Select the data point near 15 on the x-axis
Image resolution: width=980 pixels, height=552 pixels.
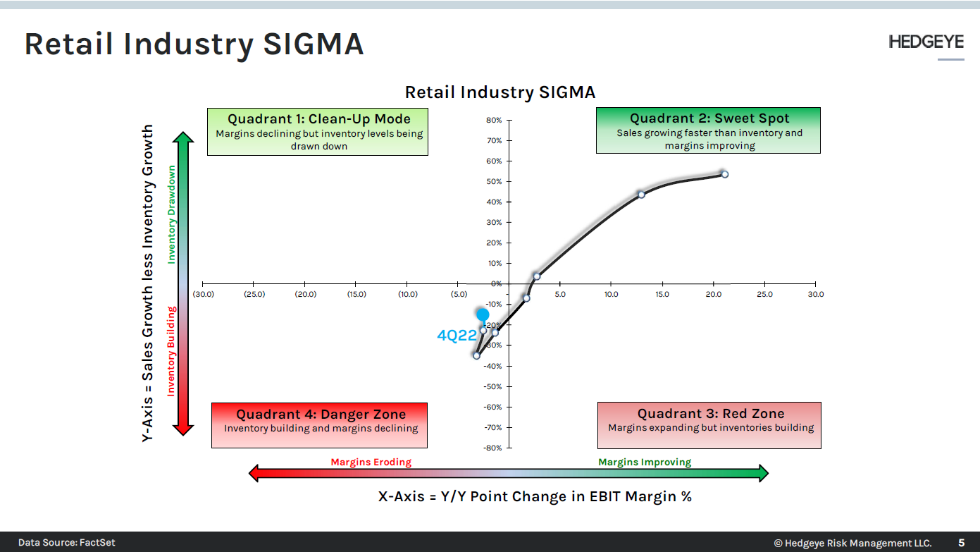pyautogui.click(x=642, y=195)
